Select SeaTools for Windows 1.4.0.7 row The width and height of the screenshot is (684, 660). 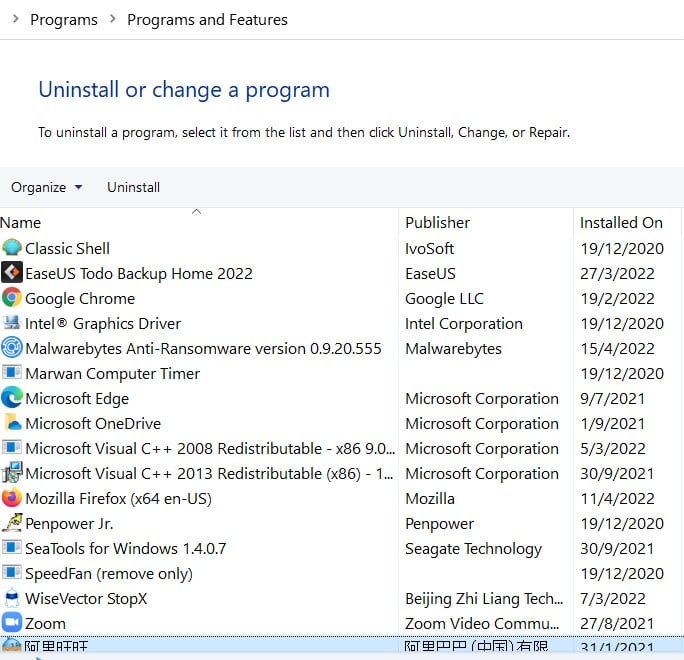[125, 548]
